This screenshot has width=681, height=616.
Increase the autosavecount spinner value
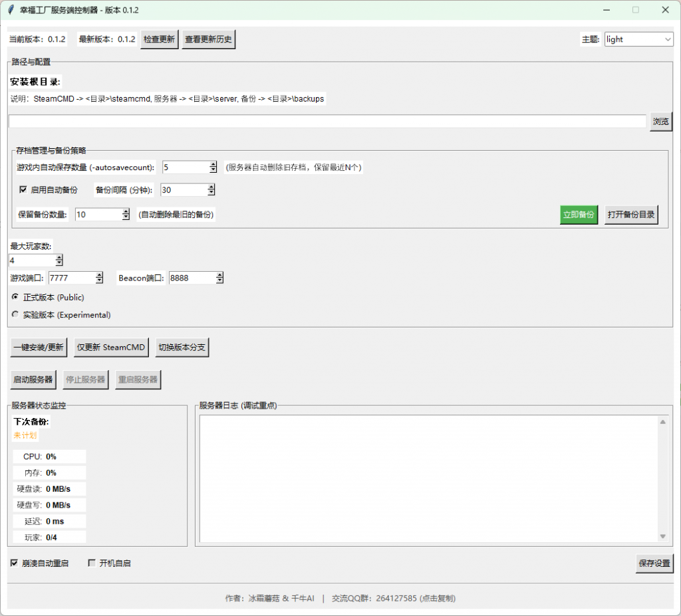click(x=213, y=164)
